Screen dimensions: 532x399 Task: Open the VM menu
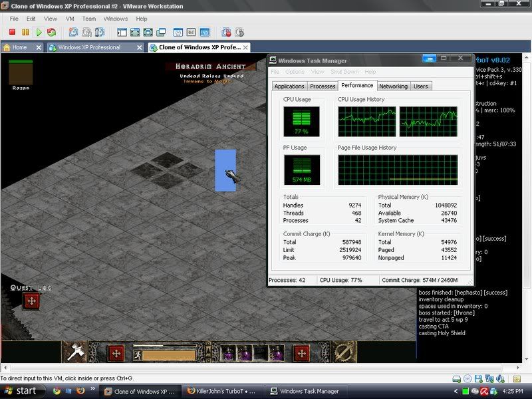pyautogui.click(x=70, y=19)
